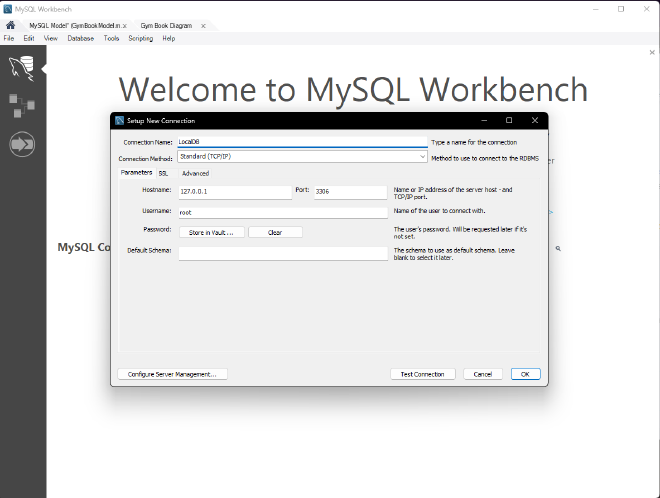The height and width of the screenshot is (498, 660).
Task: Click the Connection Name input field
Action: pyautogui.click(x=302, y=142)
